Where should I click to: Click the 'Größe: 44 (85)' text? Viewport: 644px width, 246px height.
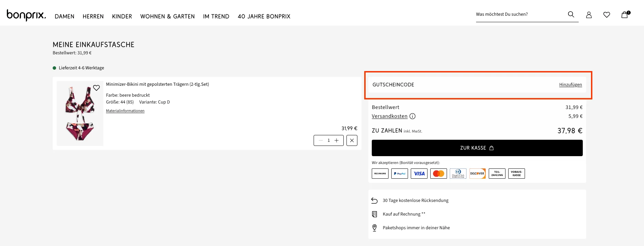120,102
